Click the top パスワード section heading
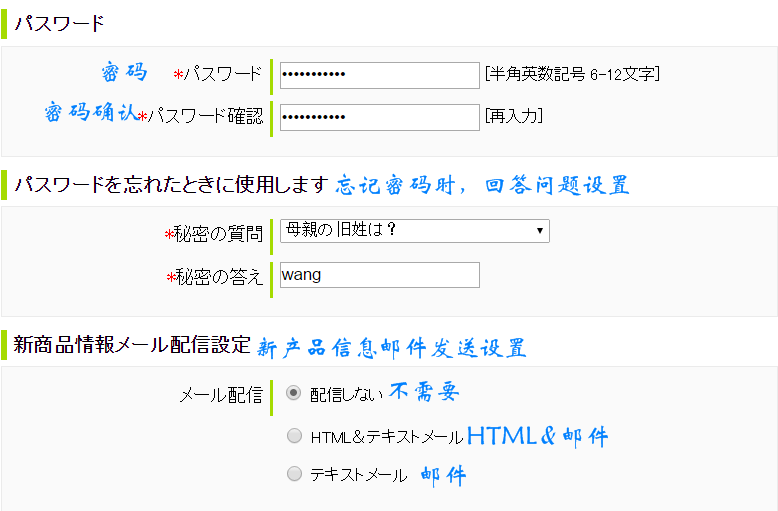778x511 pixels. (x=59, y=23)
